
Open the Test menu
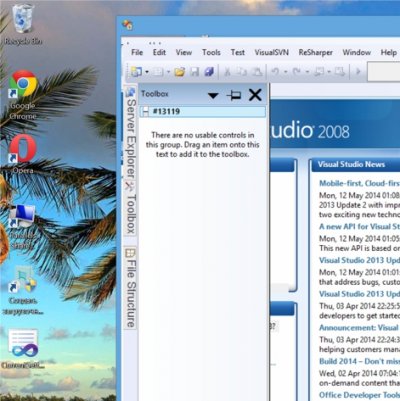pos(238,52)
